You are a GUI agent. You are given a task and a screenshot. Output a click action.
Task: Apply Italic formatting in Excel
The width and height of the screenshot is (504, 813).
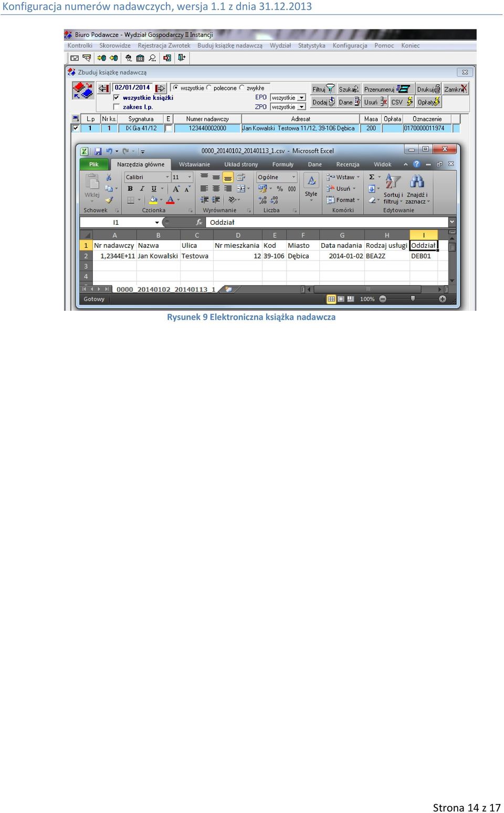[x=142, y=189]
